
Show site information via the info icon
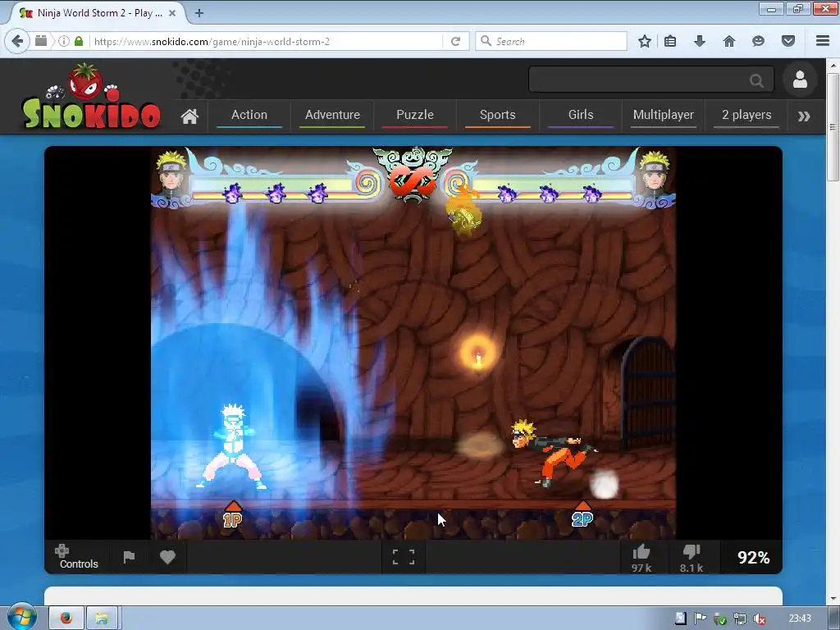point(64,41)
